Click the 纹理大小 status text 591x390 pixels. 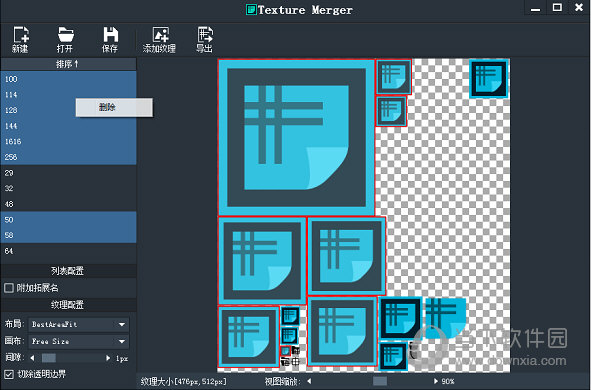(x=184, y=381)
